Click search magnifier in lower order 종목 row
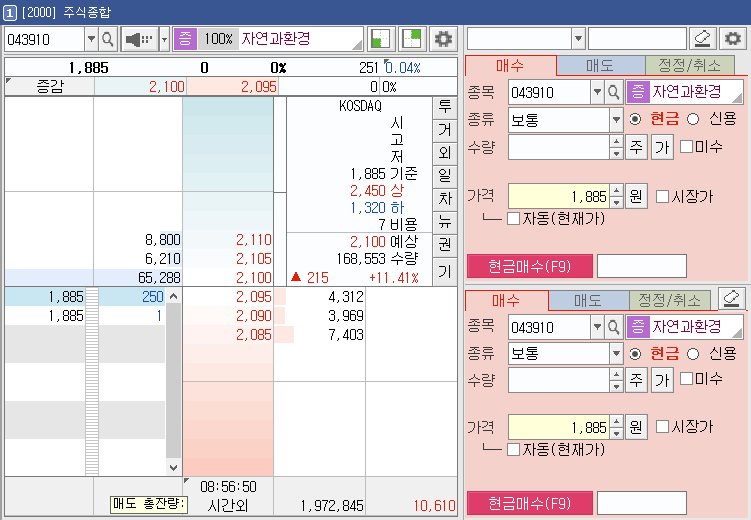Viewport: 751px width, 520px height. (x=613, y=327)
